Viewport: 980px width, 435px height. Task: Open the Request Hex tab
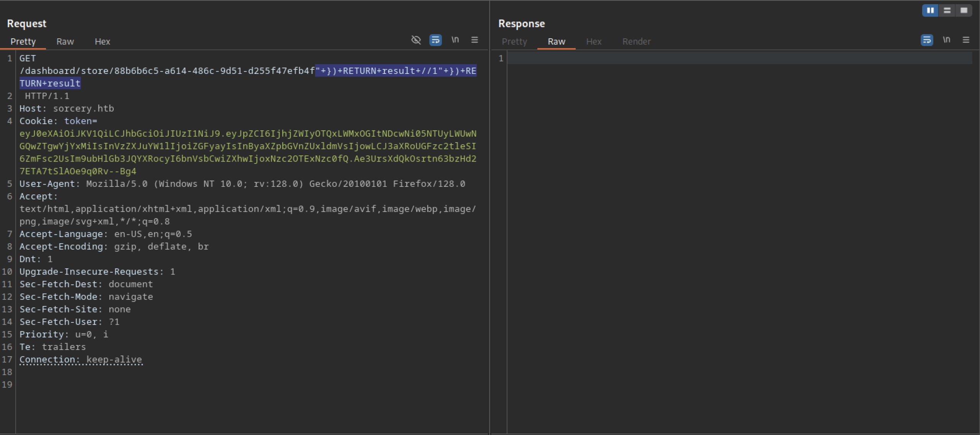(102, 41)
